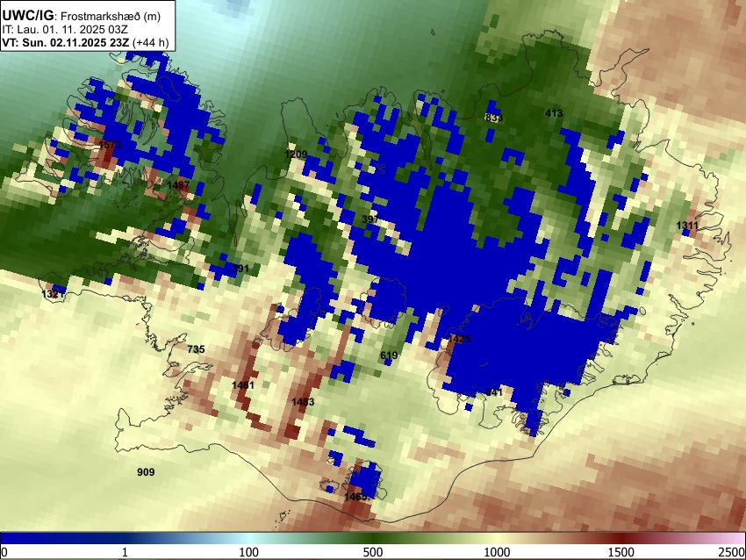
Task: Click the 833 value label
Action: [494, 118]
